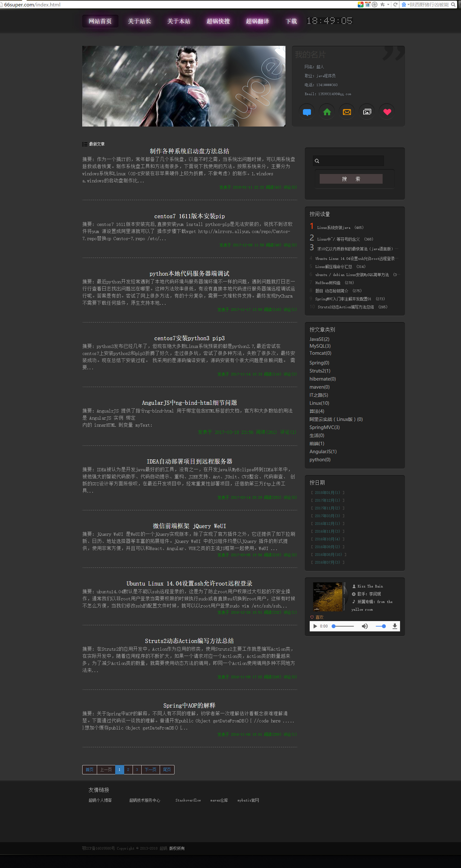Open the JavaSE(2) category
The width and height of the screenshot is (461, 868).
(x=319, y=339)
